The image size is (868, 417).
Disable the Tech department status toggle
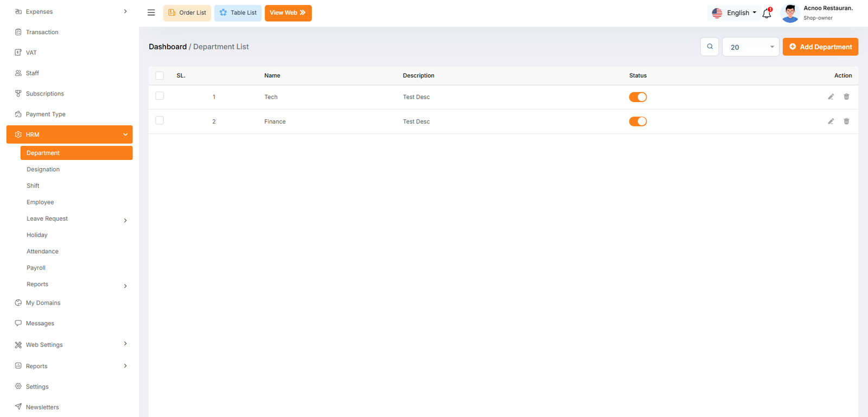(638, 97)
